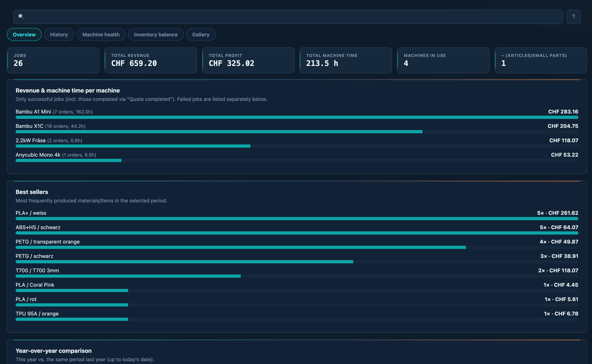Click the Anycubic Mono 4k entry
Image resolution: width=592 pixels, height=364 pixels.
click(38, 155)
